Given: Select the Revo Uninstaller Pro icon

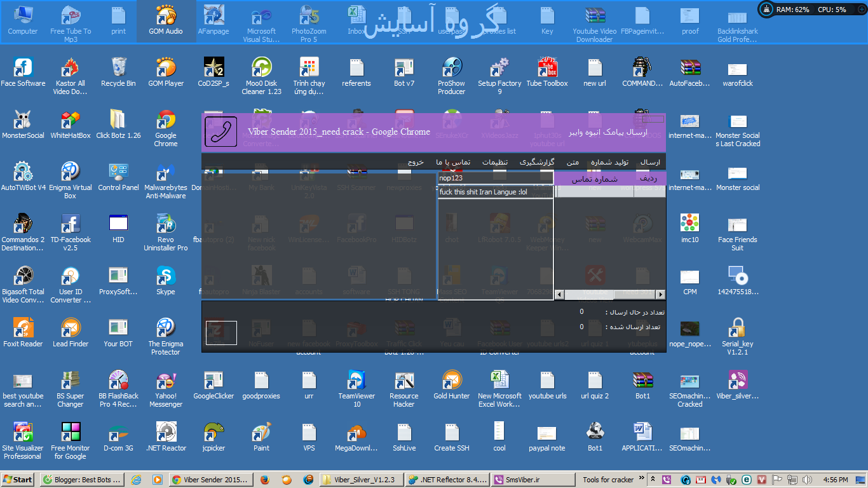Looking at the screenshot, I should coord(166,233).
